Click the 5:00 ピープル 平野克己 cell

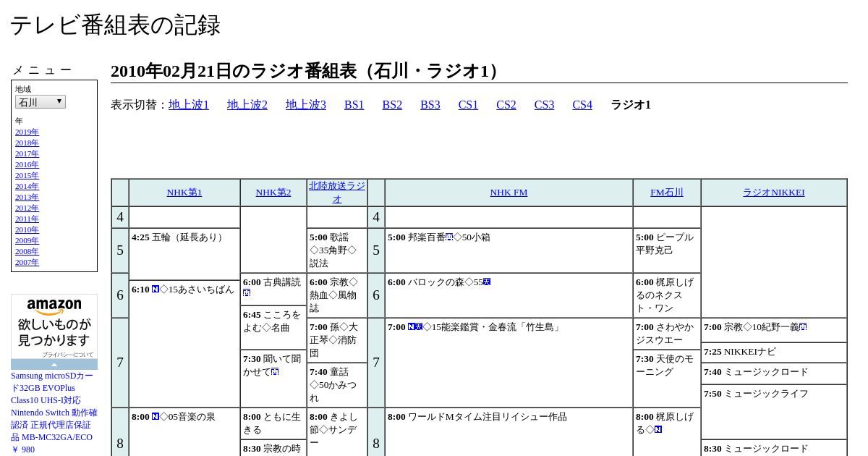[667, 250]
